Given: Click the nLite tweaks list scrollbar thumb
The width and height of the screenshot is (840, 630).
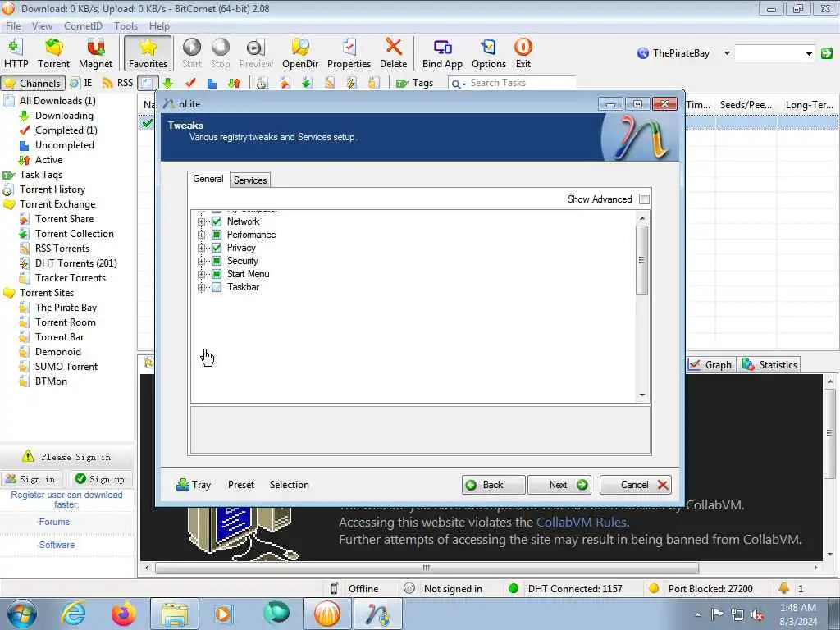Looking at the screenshot, I should pos(641,260).
